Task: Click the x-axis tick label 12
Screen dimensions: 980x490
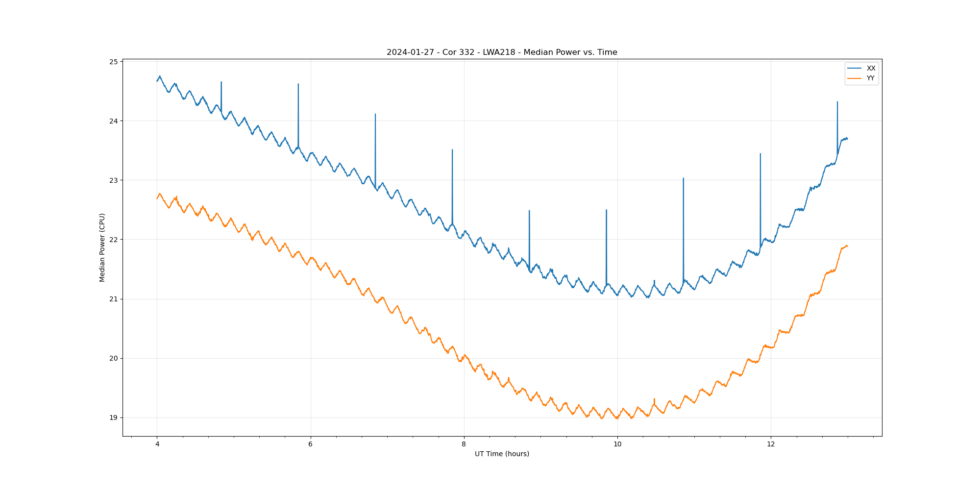Action: tap(771, 444)
